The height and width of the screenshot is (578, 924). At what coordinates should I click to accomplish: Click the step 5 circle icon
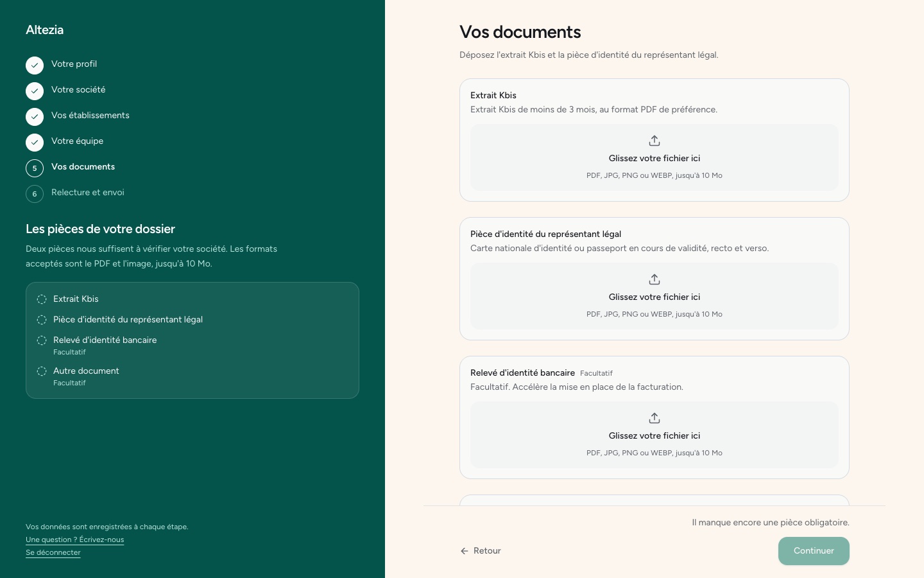35,168
